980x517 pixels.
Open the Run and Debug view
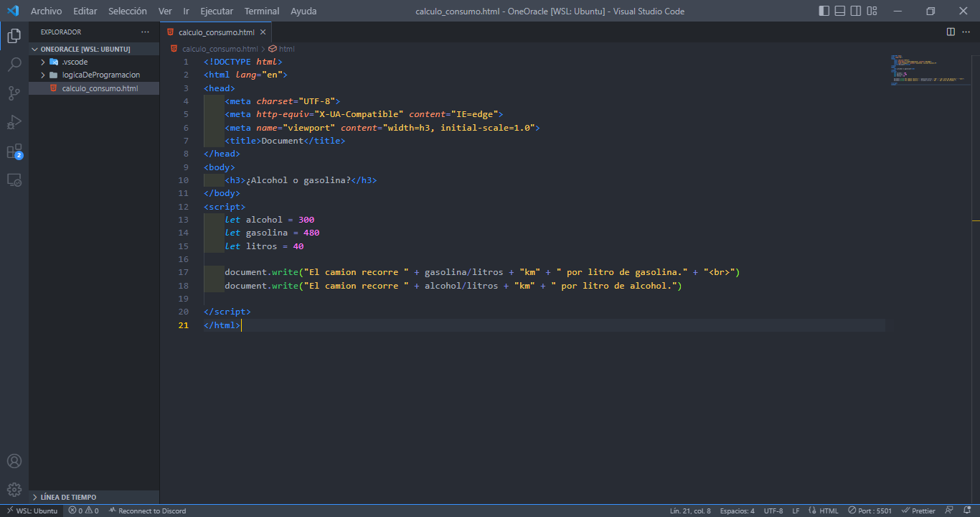click(x=14, y=122)
